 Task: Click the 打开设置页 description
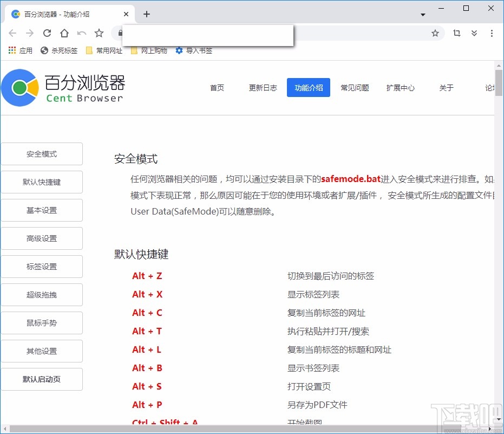click(309, 386)
